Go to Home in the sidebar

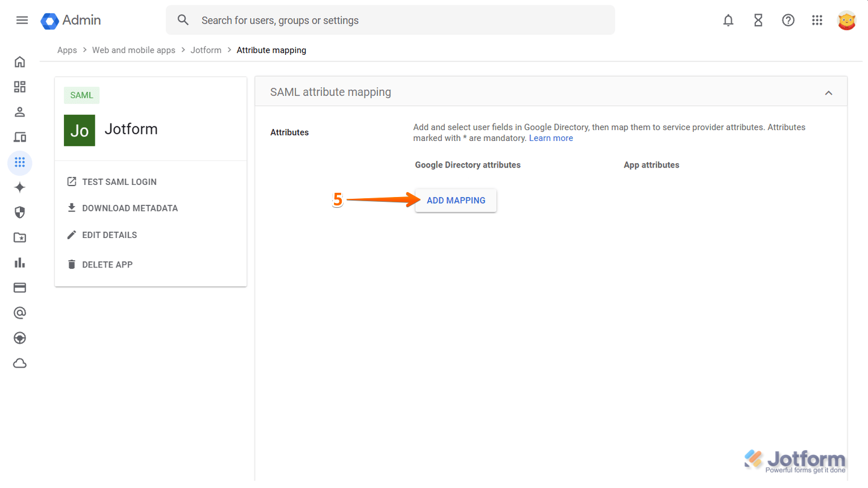point(20,62)
